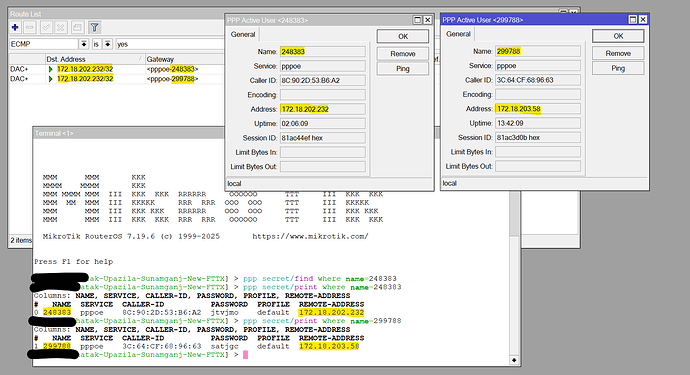Close the PPP Active User 248383 window

pos(427,20)
